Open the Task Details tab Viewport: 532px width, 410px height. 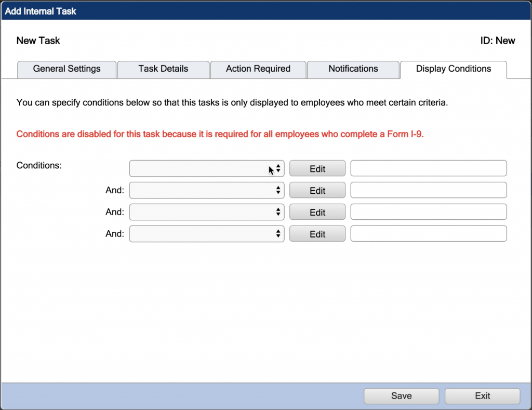163,69
